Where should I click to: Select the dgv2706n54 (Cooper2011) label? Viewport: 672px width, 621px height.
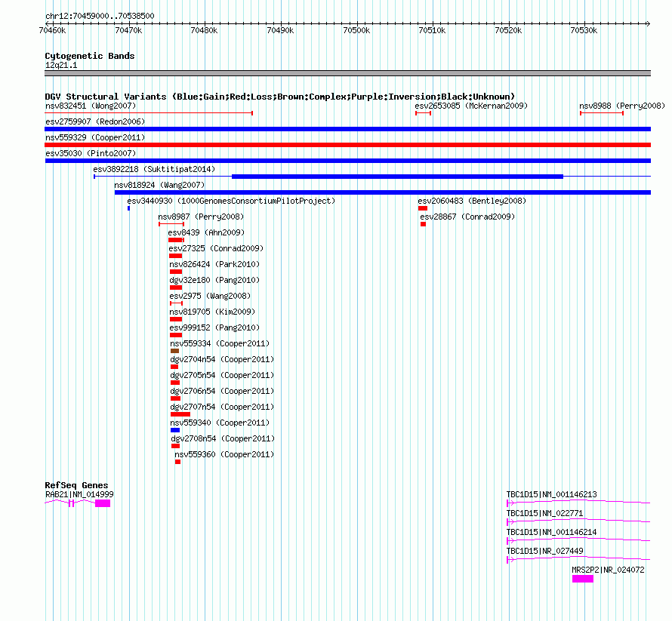222,391
